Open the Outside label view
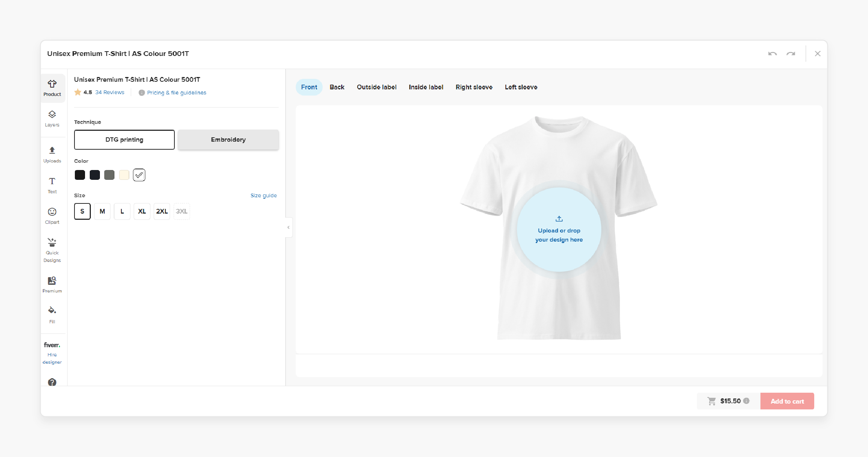 [x=376, y=87]
